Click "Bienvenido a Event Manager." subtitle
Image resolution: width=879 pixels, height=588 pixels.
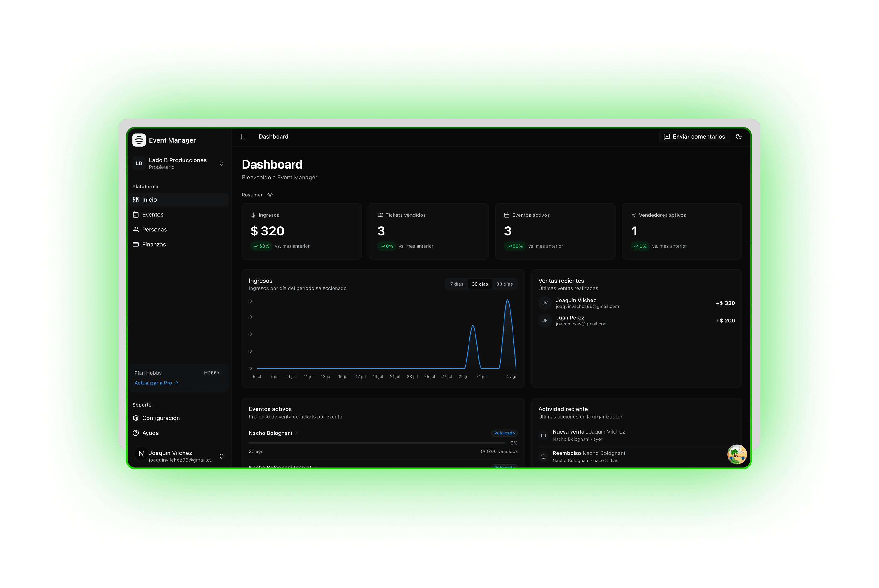click(280, 177)
